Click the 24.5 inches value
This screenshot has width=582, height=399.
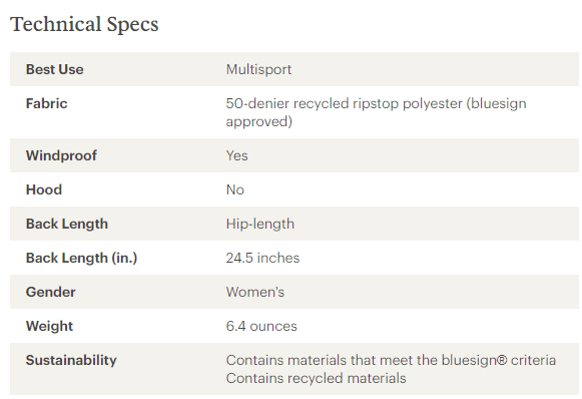point(262,258)
